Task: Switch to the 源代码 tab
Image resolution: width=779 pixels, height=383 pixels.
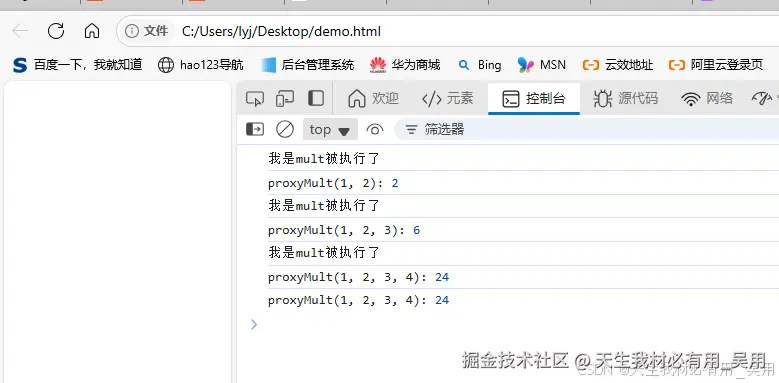Action: coord(625,98)
